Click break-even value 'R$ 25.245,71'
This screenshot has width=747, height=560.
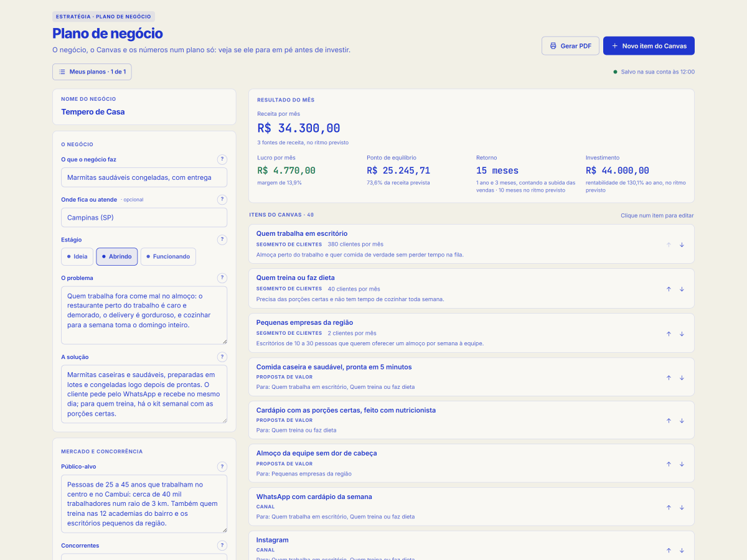click(398, 170)
